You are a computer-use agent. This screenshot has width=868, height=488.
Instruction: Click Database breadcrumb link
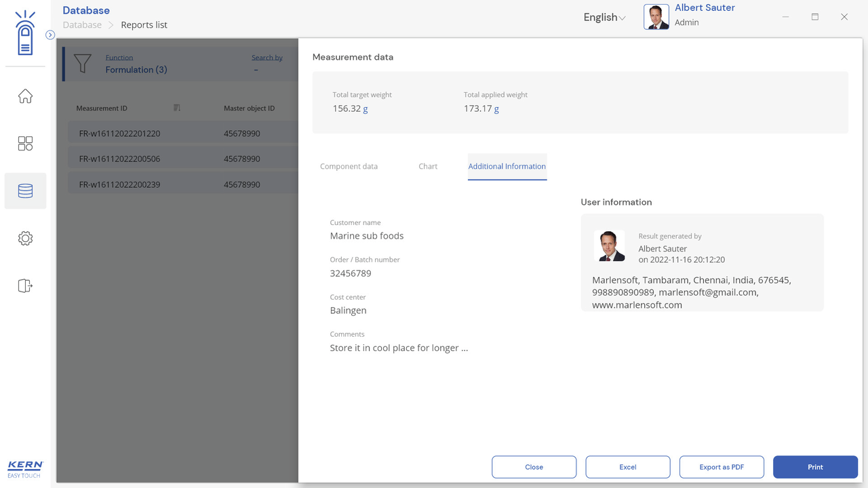coord(82,25)
